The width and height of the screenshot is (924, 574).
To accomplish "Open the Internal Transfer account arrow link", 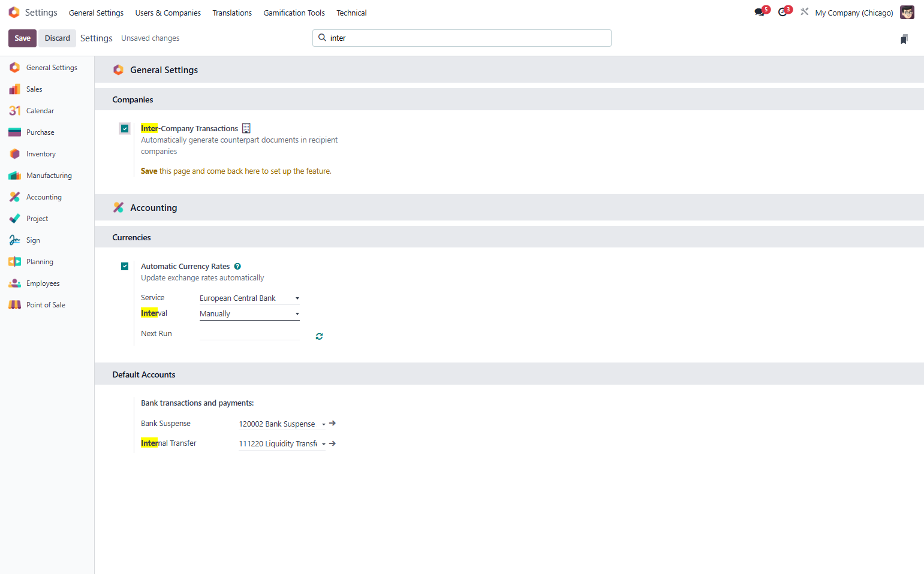I will [x=333, y=444].
